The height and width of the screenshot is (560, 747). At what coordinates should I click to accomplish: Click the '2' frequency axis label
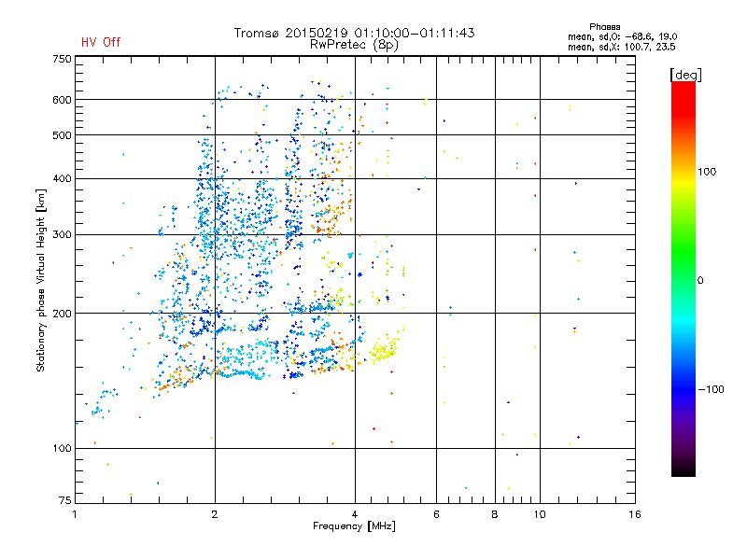tap(215, 514)
